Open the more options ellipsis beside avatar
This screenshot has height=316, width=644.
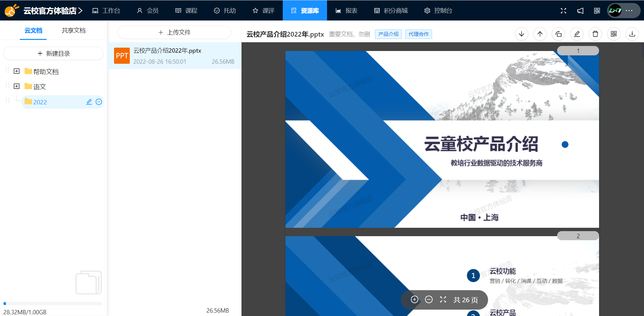pos(629,10)
